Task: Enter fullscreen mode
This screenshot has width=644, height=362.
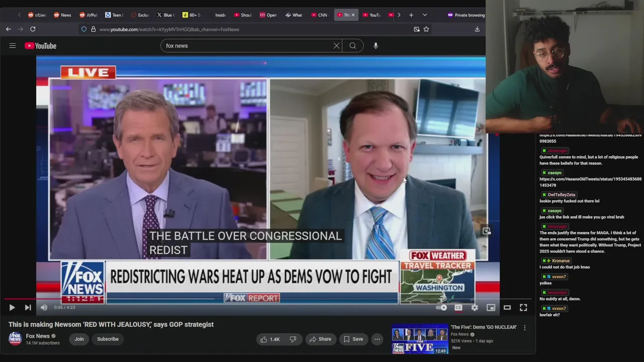Action: click(523, 308)
